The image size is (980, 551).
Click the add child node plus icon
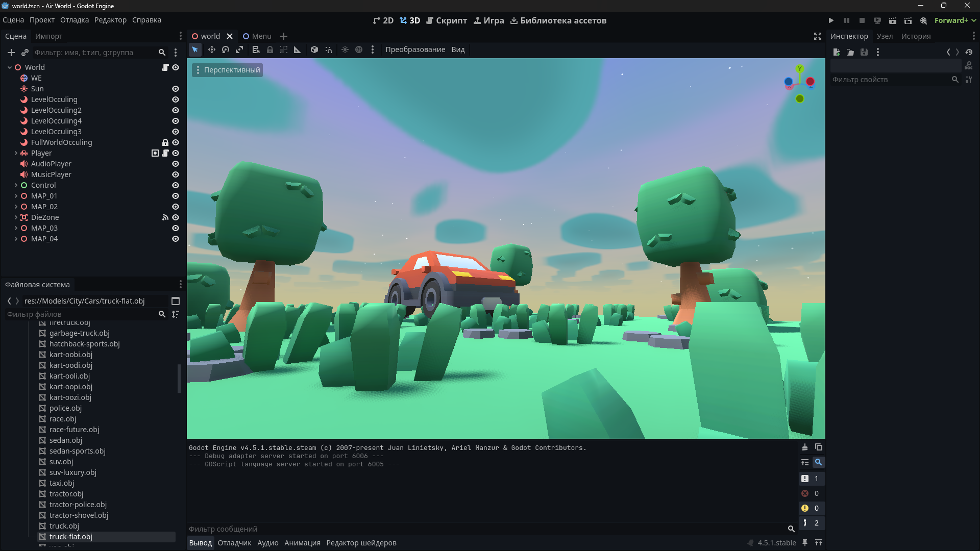pos(11,53)
